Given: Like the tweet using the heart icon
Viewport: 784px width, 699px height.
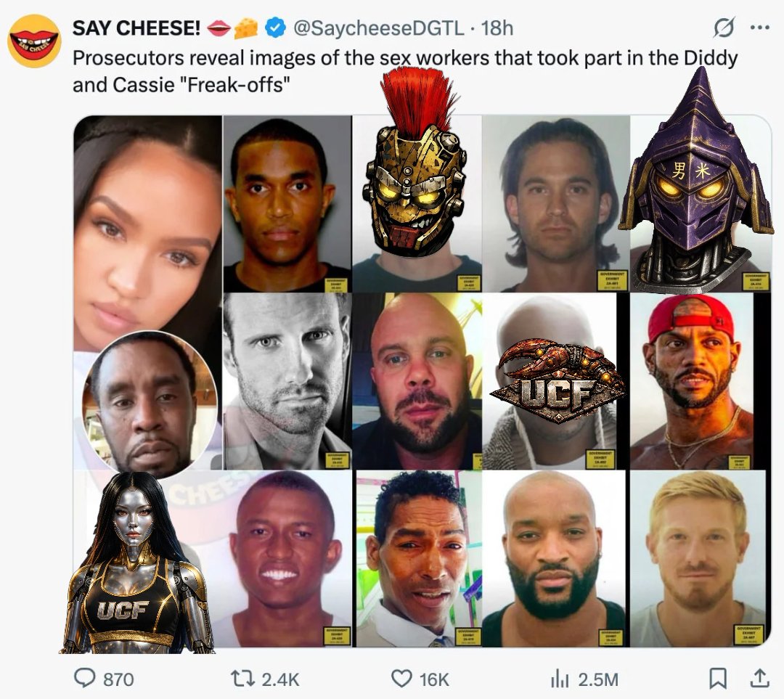Looking at the screenshot, I should [401, 679].
